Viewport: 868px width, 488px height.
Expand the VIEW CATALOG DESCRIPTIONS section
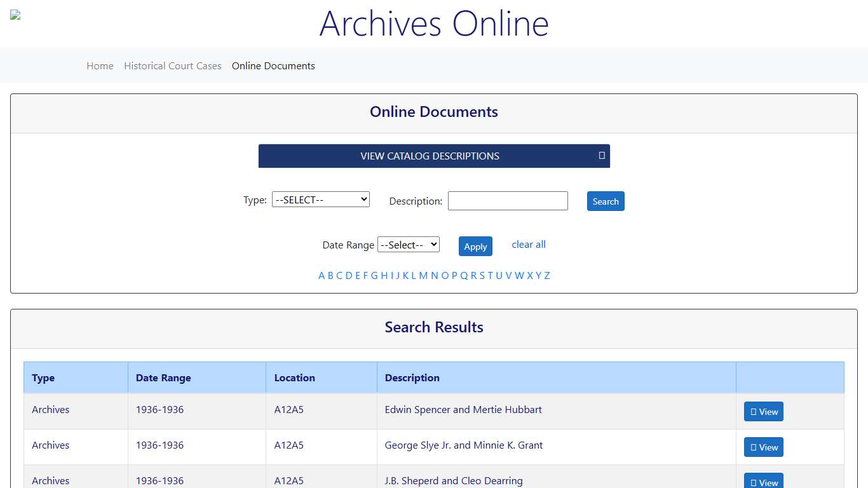click(434, 156)
